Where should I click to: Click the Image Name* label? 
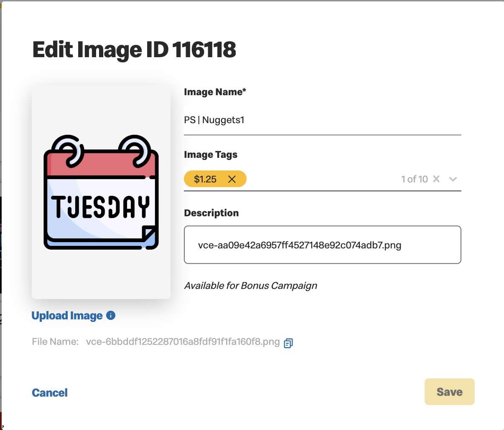(x=215, y=92)
